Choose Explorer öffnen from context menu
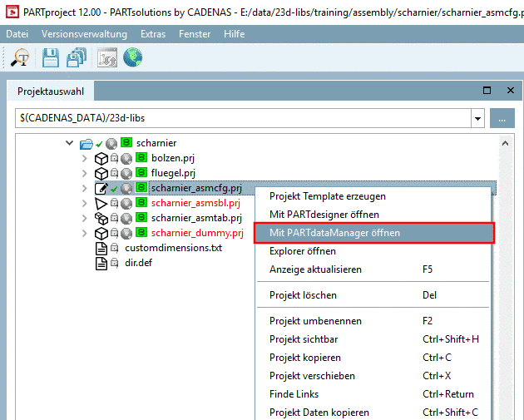This screenshot has height=420, width=524. 373,251
